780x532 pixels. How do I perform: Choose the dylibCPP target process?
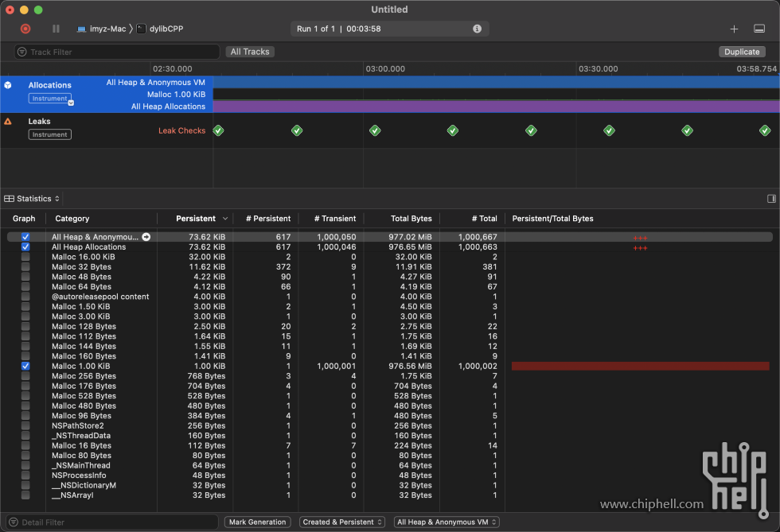(160, 29)
